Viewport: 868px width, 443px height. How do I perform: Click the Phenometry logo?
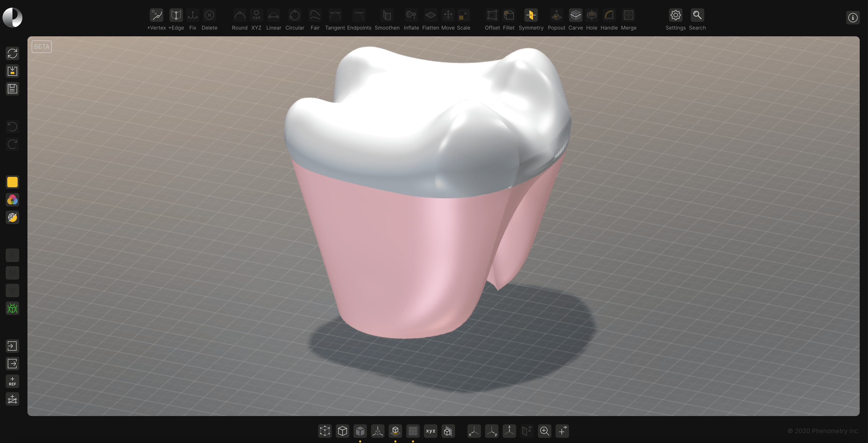tap(12, 18)
